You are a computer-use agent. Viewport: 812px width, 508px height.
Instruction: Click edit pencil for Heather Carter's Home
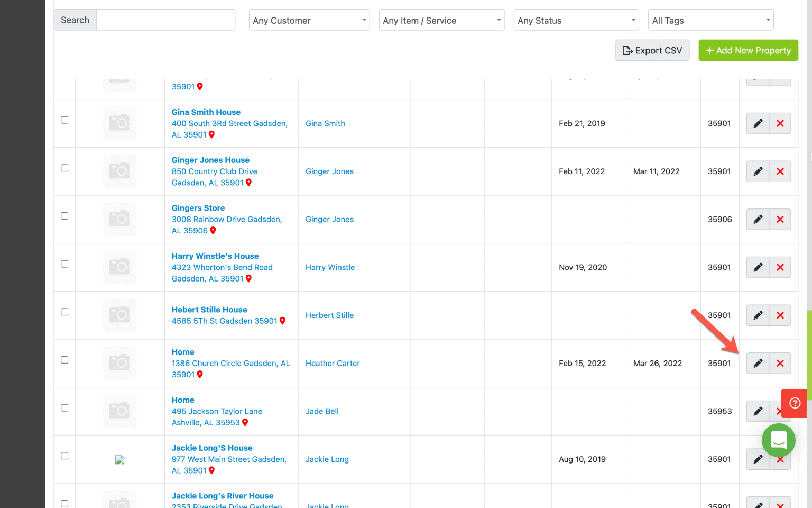point(758,363)
